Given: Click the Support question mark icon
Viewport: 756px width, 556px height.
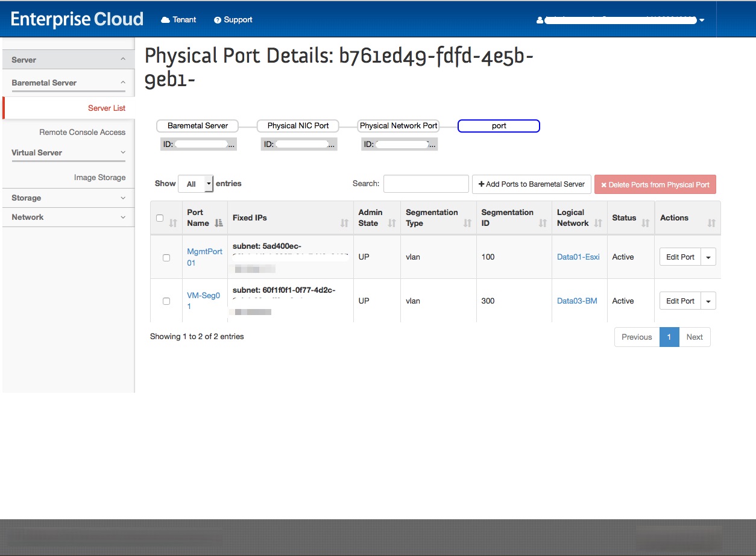Looking at the screenshot, I should click(218, 20).
